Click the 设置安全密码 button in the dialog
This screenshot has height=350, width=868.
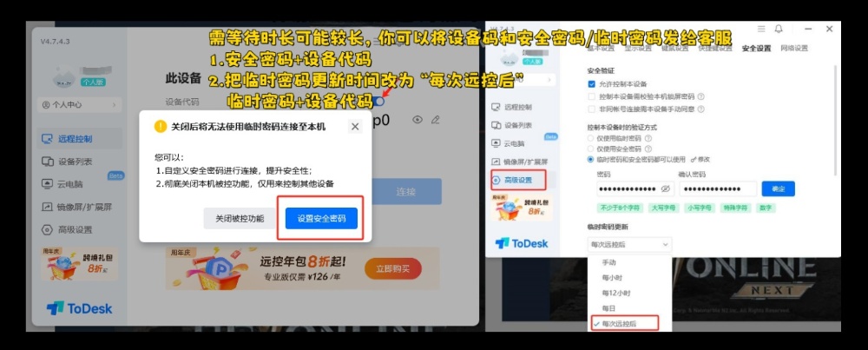321,218
